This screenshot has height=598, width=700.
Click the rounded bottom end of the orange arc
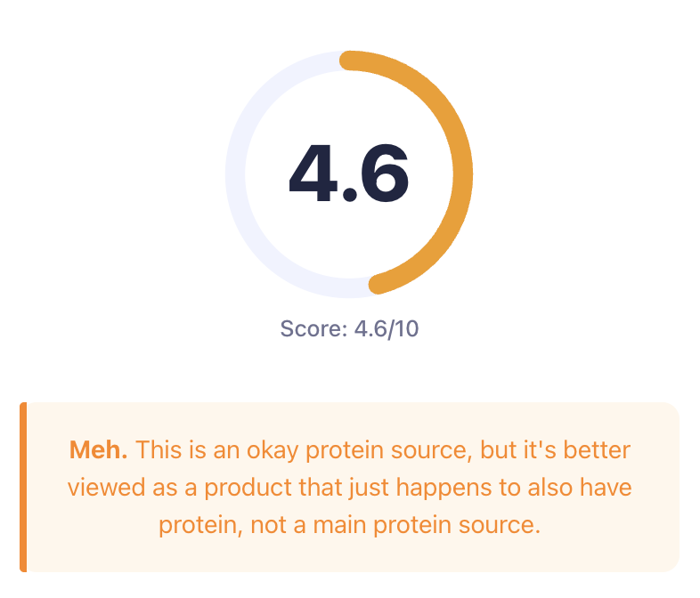(378, 284)
